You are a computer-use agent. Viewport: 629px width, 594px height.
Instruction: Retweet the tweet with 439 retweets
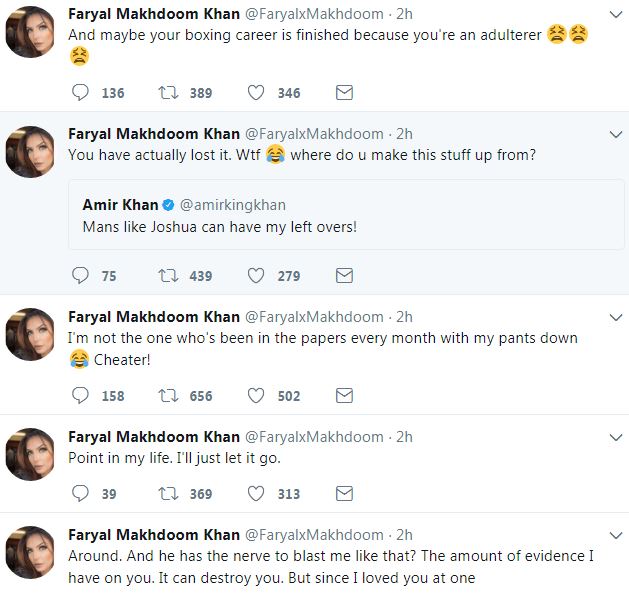pyautogui.click(x=169, y=276)
